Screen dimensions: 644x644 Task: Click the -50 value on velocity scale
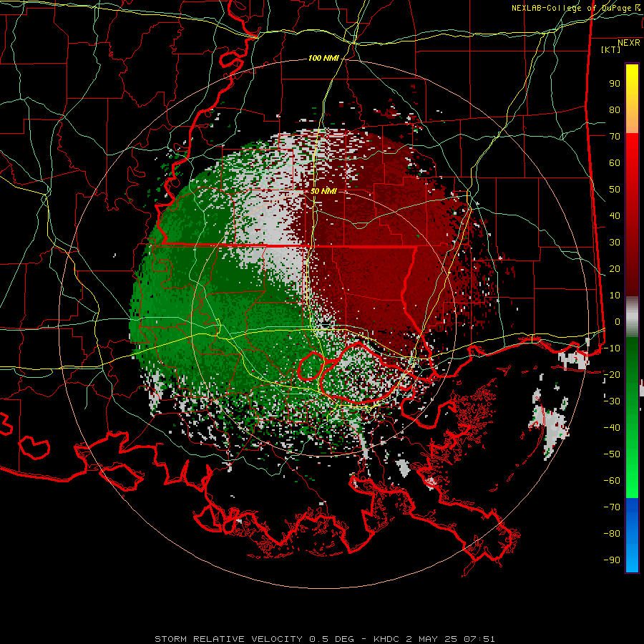[612, 454]
